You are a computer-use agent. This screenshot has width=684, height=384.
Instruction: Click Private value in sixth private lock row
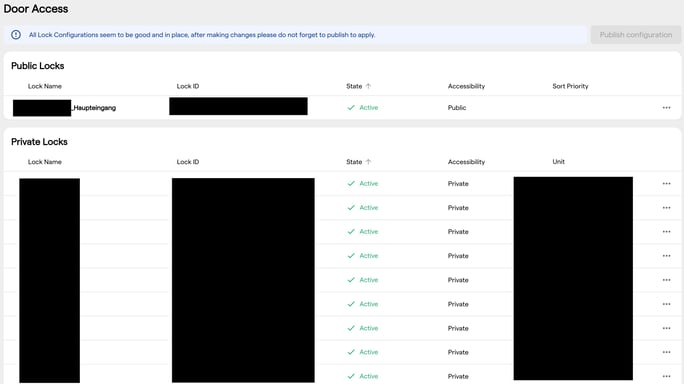tap(458, 304)
